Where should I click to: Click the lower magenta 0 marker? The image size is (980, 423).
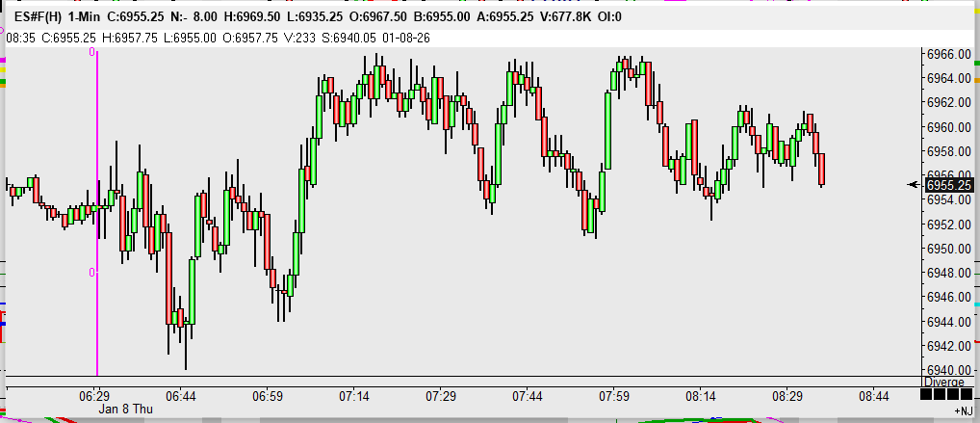point(92,273)
